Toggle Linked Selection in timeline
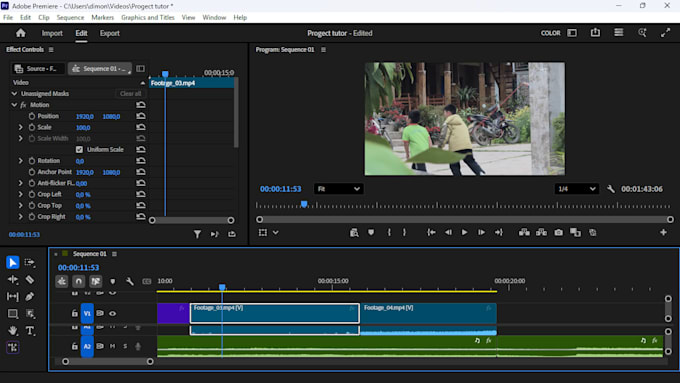680x383 pixels. [95, 282]
